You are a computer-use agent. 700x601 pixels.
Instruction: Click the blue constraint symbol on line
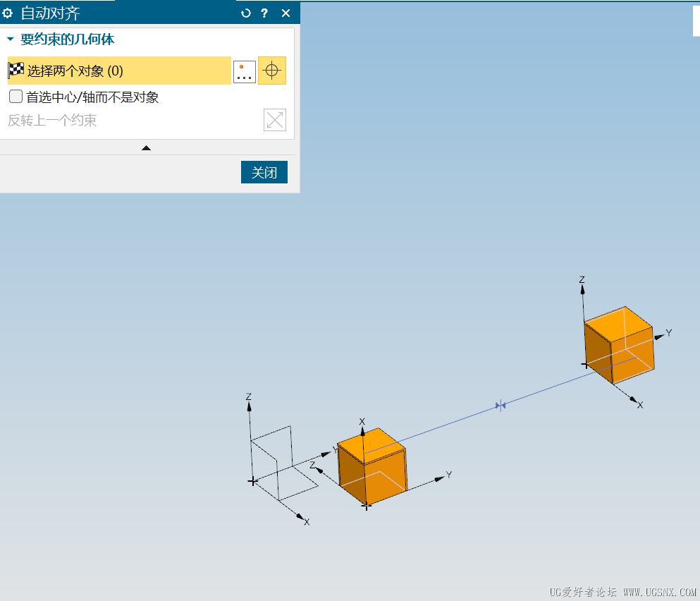pyautogui.click(x=501, y=406)
